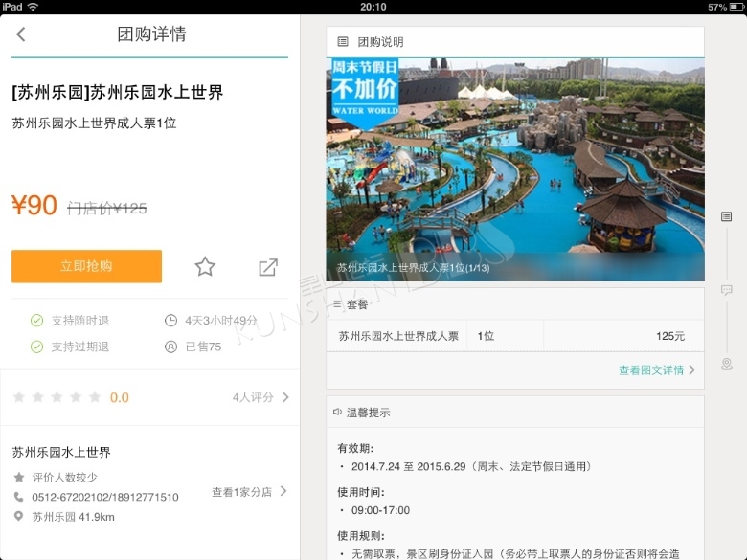The width and height of the screenshot is (747, 560).
Task: Share the deal via the export icon
Action: click(268, 267)
